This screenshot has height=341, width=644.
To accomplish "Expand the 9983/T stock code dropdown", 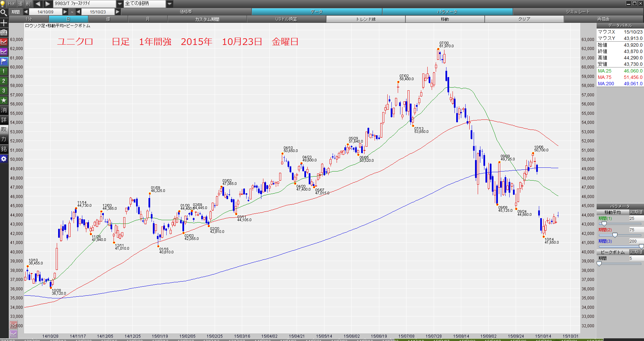I will (x=120, y=4).
